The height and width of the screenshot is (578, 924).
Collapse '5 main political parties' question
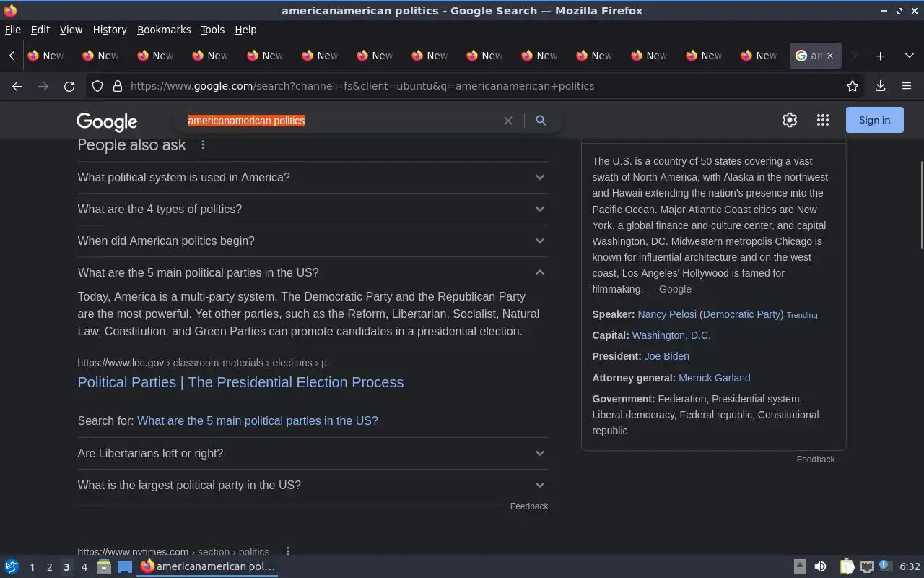[313, 272]
